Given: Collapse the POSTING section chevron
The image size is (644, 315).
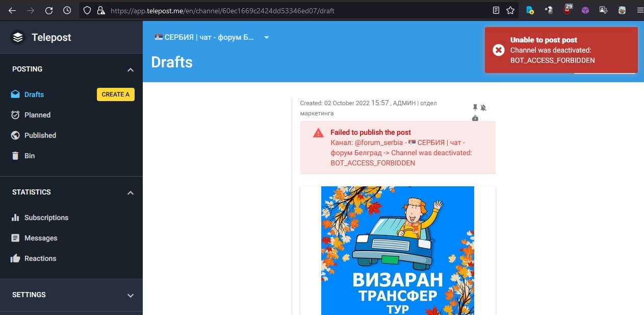Looking at the screenshot, I should [131, 69].
